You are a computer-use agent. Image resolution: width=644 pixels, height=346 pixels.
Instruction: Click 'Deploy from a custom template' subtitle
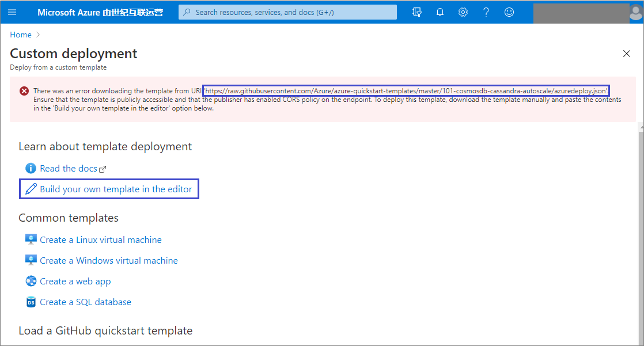tap(58, 67)
